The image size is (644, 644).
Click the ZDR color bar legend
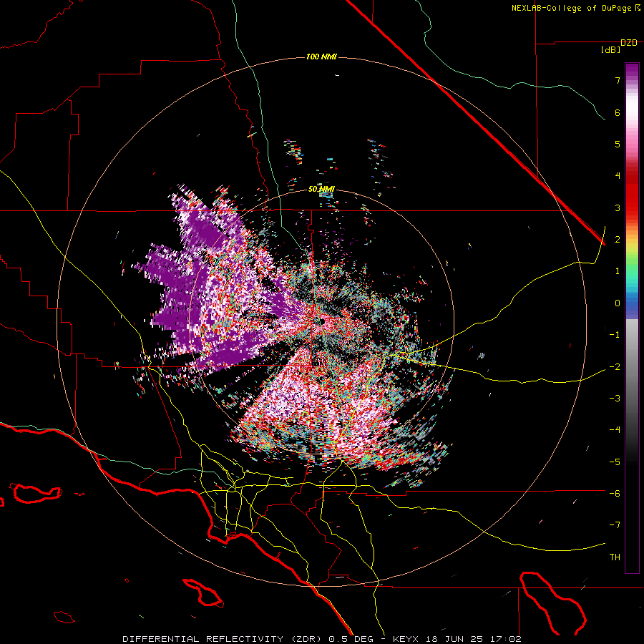coord(632,318)
